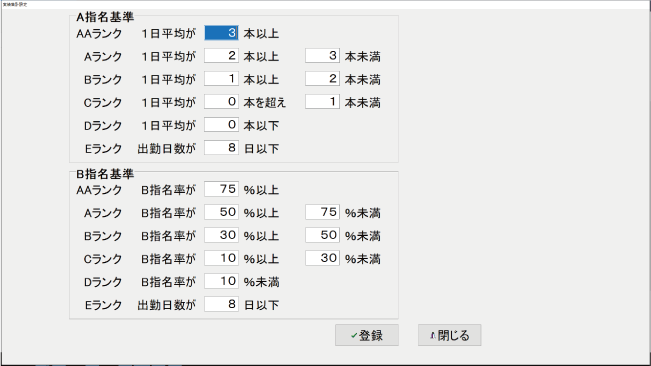Select the B指名 Dランク %未満 field
This screenshot has height=366, width=651.
pyautogui.click(x=221, y=281)
